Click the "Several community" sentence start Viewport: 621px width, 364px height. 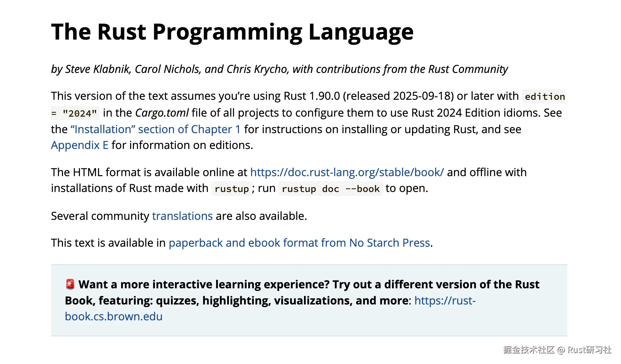tap(100, 216)
